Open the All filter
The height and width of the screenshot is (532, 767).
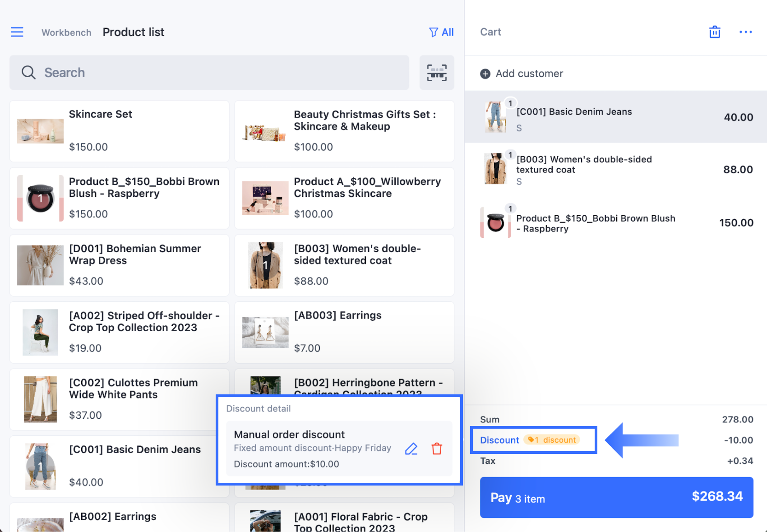pos(441,32)
